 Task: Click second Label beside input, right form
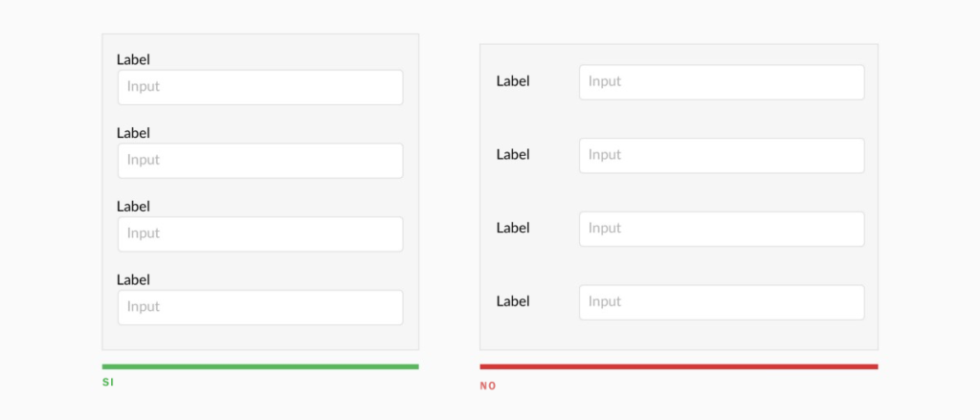point(513,154)
